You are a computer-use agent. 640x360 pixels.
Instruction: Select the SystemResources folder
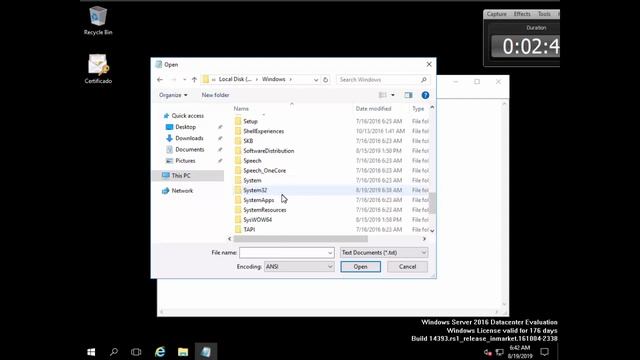(x=265, y=210)
